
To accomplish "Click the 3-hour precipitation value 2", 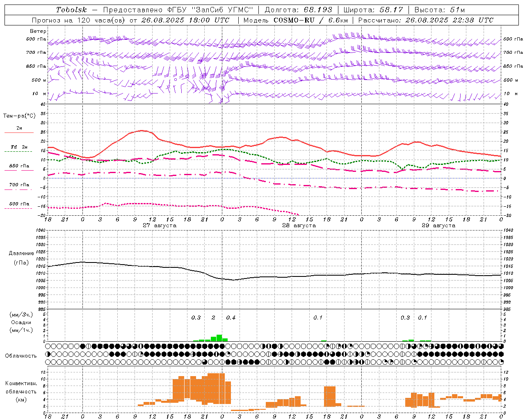I will [213, 318].
